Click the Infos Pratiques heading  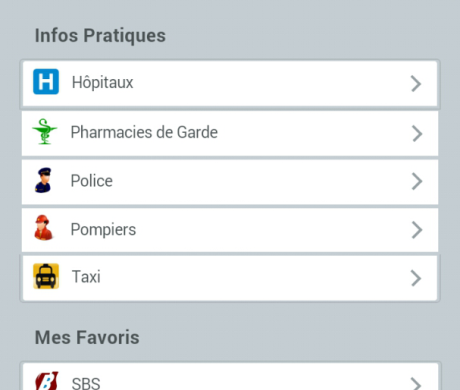[x=100, y=35]
